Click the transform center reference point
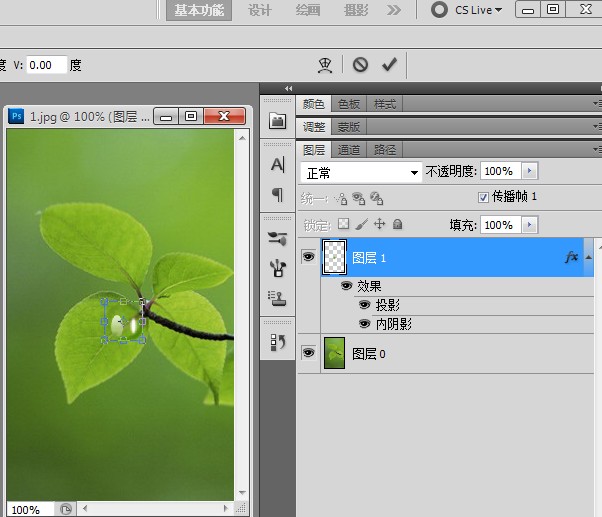 [x=124, y=321]
